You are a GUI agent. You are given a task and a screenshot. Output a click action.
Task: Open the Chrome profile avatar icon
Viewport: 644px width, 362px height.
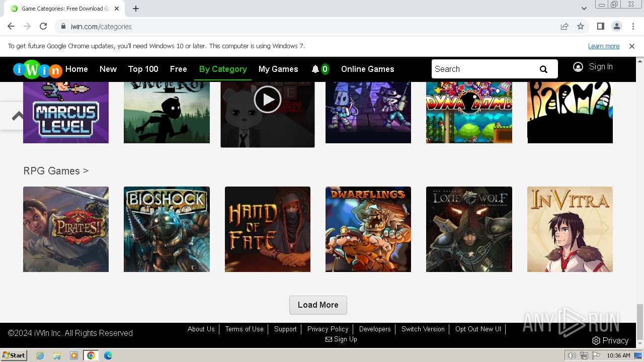point(616,26)
